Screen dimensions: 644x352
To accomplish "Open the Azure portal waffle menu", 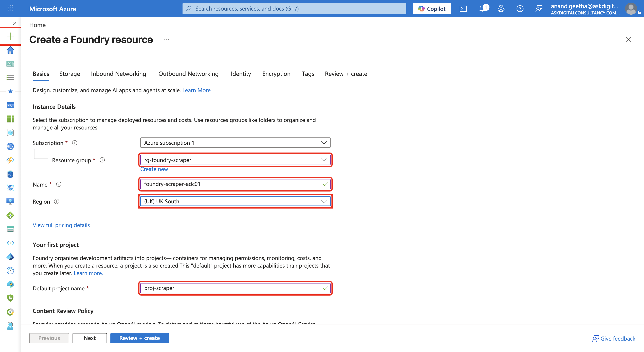I will click(10, 8).
